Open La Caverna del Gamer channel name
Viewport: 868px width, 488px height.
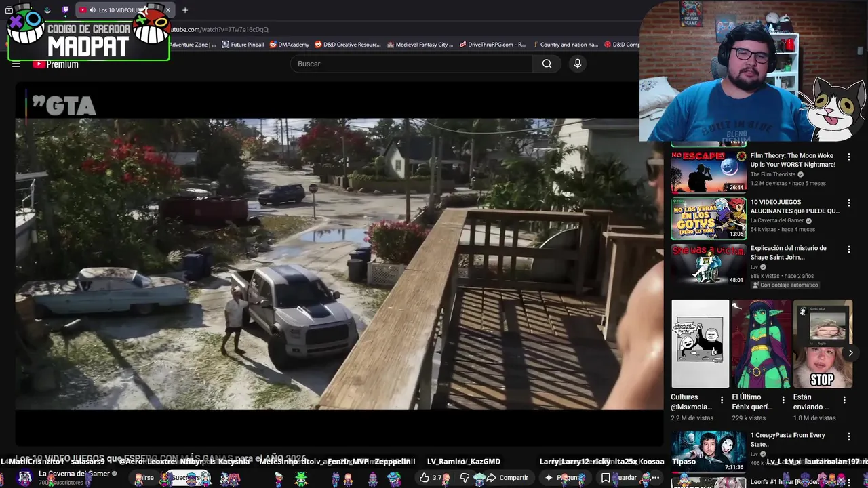pos(74,474)
